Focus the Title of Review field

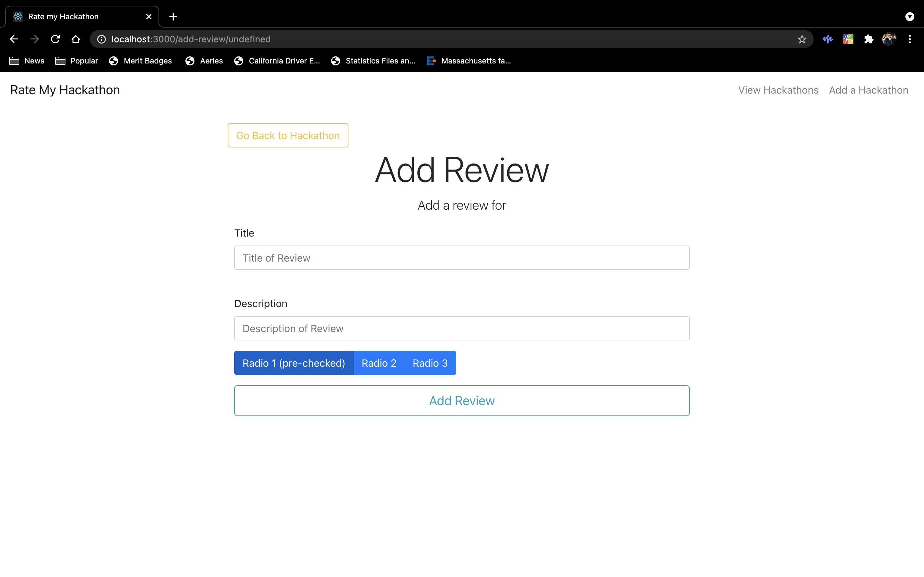pos(462,258)
